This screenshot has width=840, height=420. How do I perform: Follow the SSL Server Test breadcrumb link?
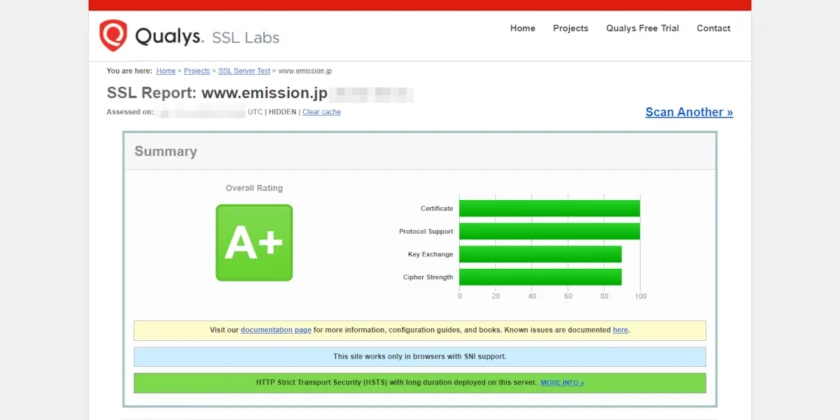(x=244, y=71)
